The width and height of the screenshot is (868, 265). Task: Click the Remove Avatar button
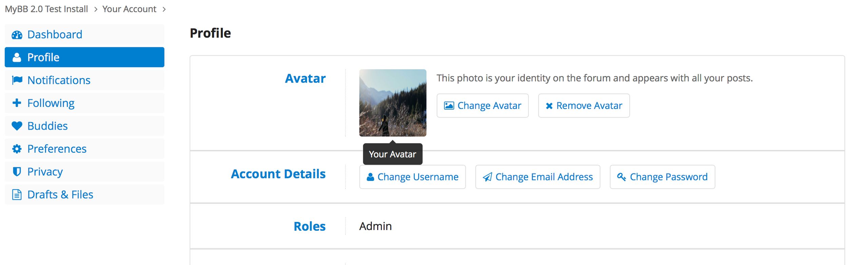[x=584, y=106]
